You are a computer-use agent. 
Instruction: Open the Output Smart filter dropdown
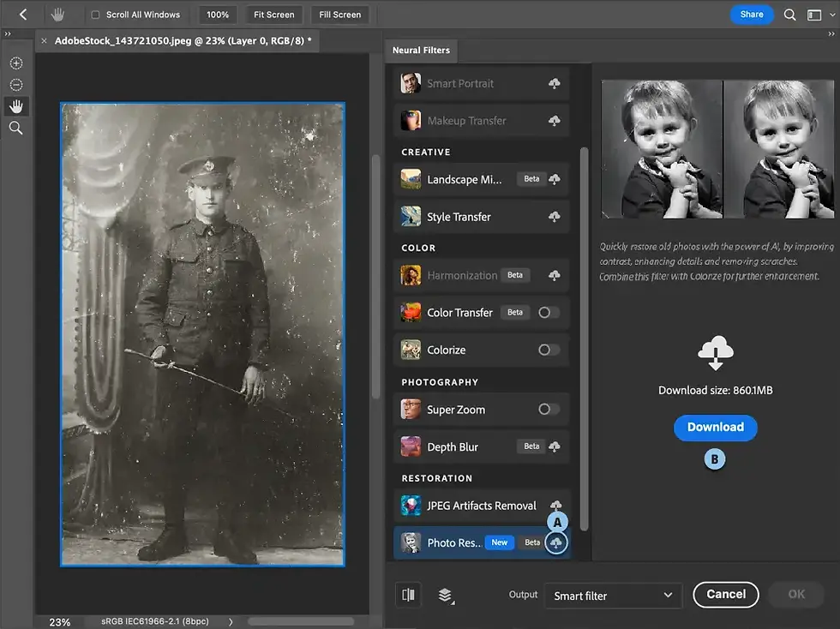tap(614, 596)
